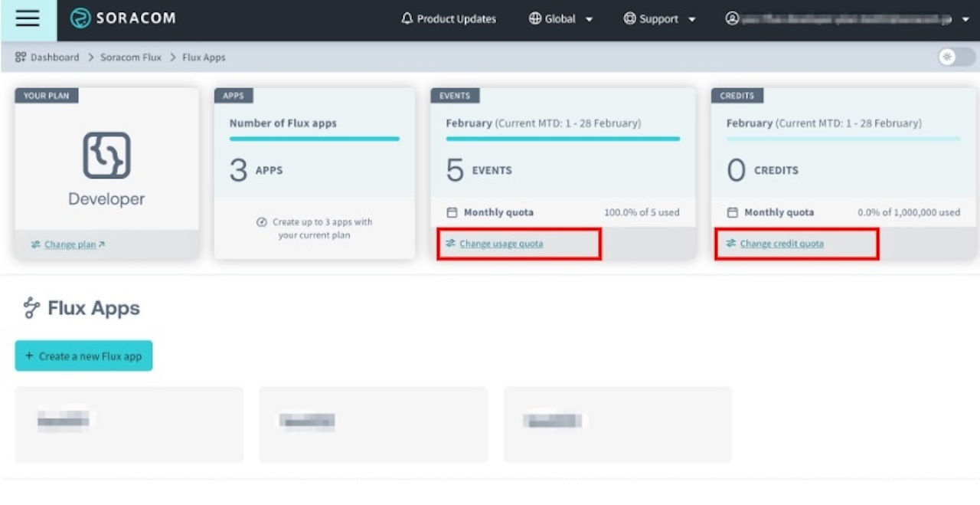Click the user account avatar icon

click(x=733, y=19)
